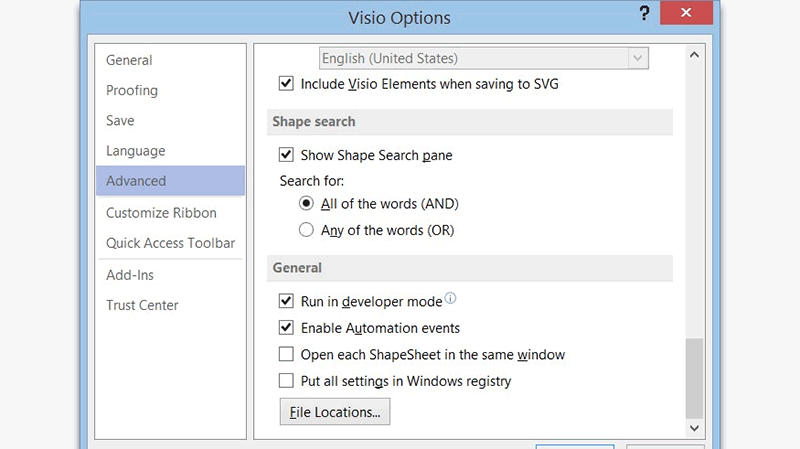Switch to the Add-Ins category
Image resolution: width=800 pixels, height=449 pixels.
coord(170,275)
